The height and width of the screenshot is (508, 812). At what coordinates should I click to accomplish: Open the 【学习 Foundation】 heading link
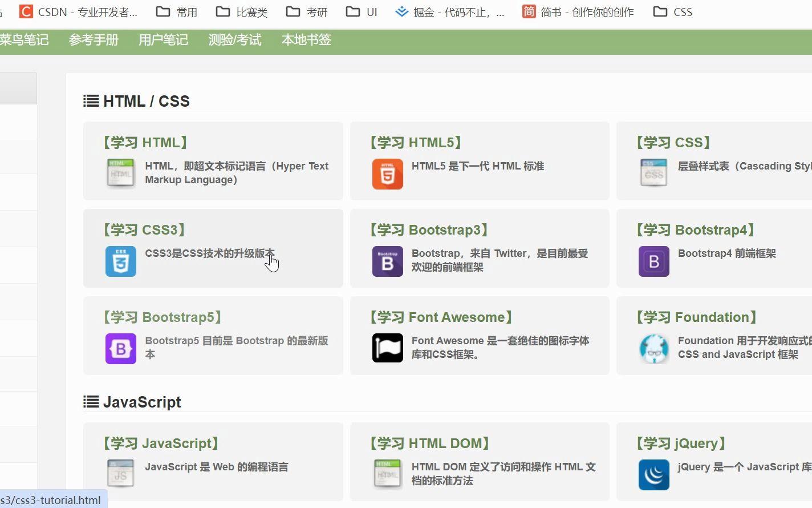tap(697, 317)
